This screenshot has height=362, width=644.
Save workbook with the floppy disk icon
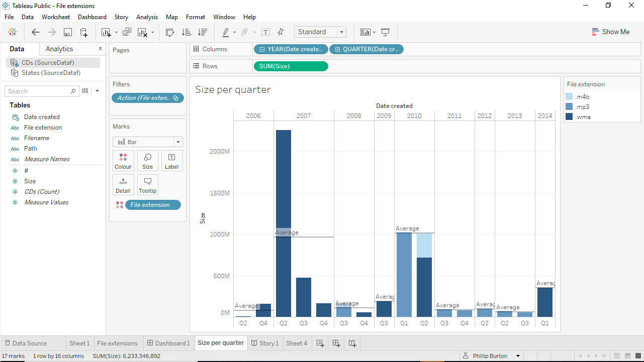click(68, 32)
